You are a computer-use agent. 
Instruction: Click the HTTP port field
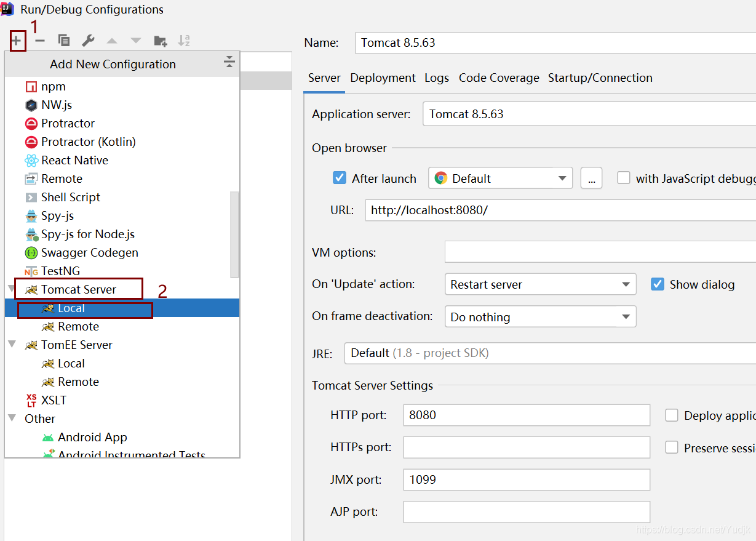527,415
